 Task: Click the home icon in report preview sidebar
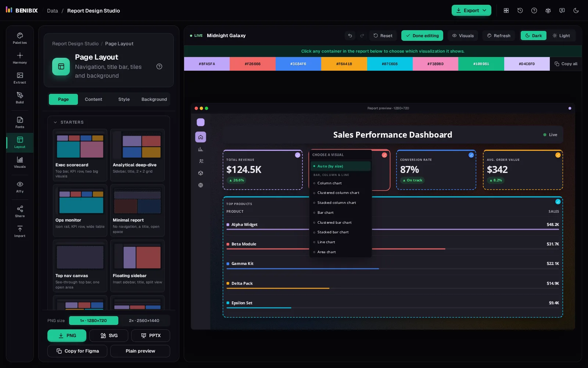click(x=201, y=137)
